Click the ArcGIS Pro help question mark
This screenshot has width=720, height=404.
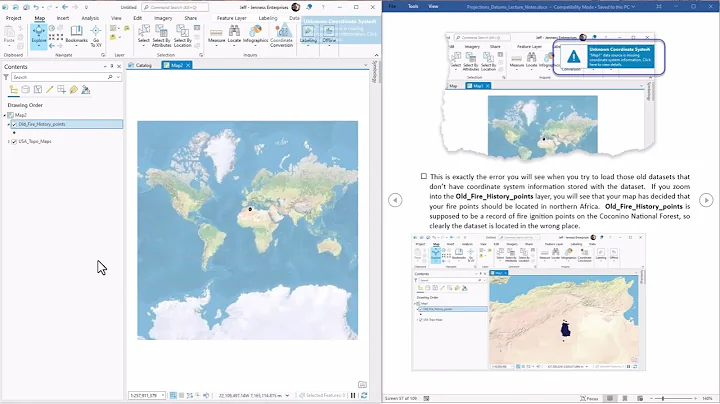click(323, 7)
